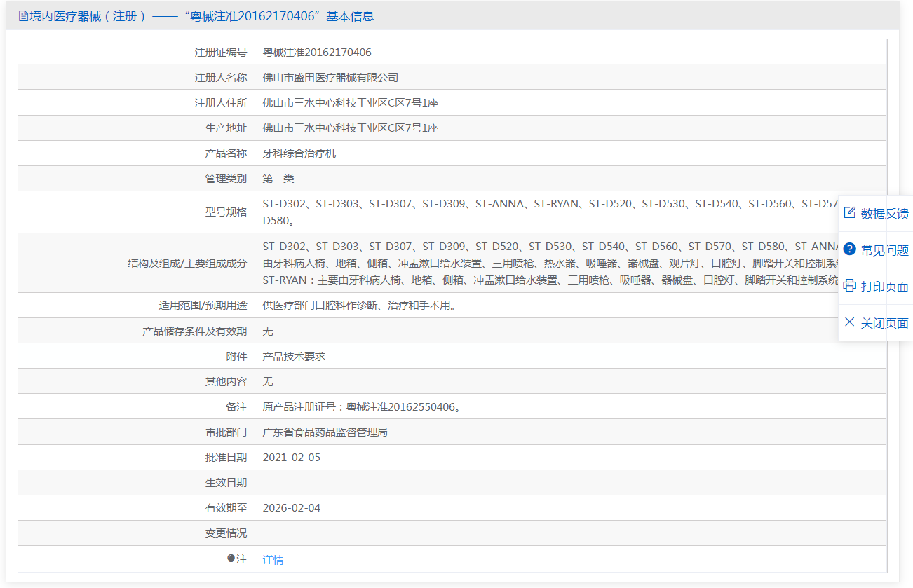Click the 结构及组成 description text
Image resolution: width=913 pixels, height=588 pixels.
[551, 263]
